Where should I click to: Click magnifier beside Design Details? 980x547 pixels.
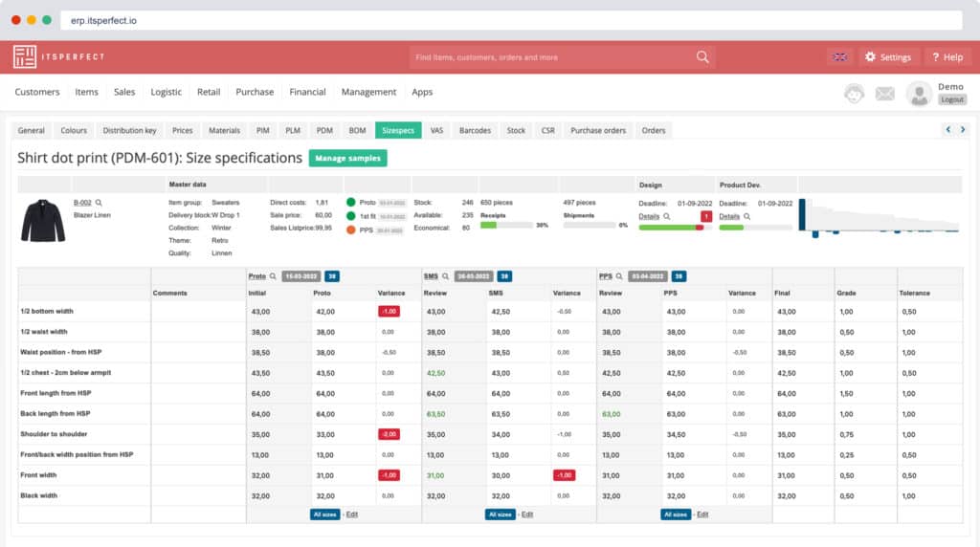667,217
